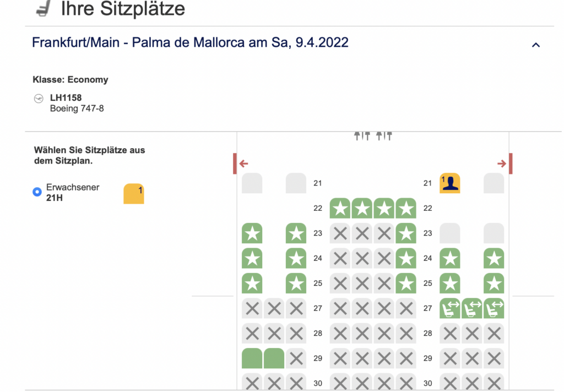Select extra legroom seat 27H

(x=450, y=308)
